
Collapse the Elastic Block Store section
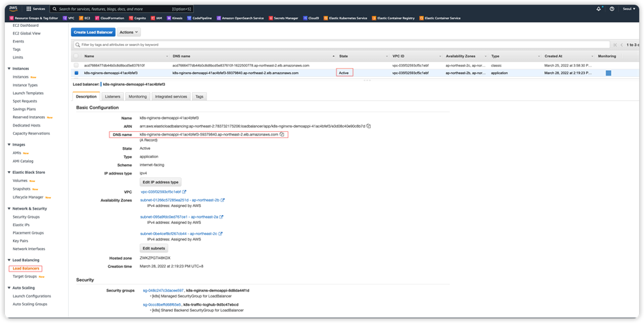click(x=9, y=172)
